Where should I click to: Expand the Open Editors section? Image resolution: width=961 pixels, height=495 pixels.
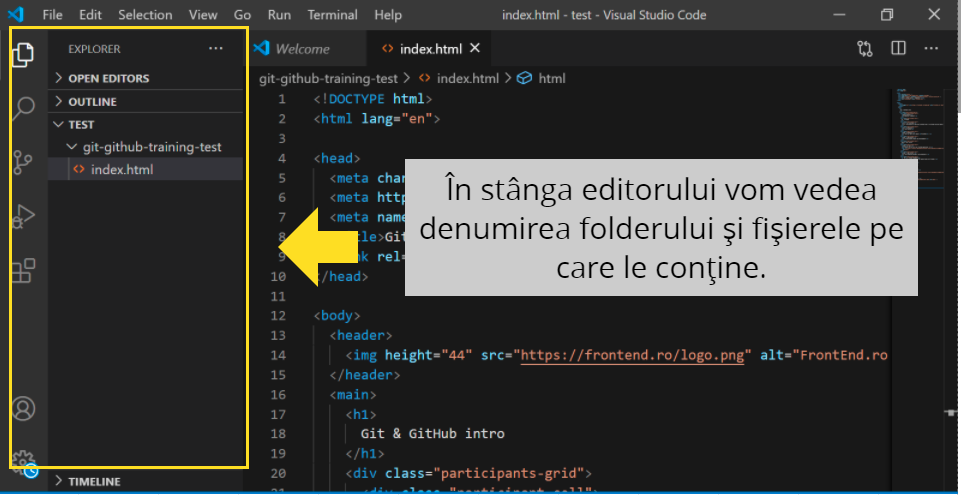click(x=146, y=78)
